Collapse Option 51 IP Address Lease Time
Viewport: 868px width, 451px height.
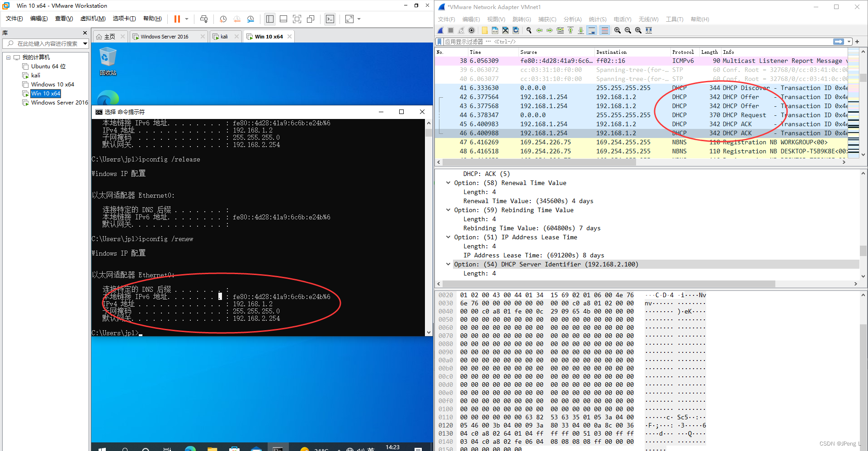coord(448,237)
